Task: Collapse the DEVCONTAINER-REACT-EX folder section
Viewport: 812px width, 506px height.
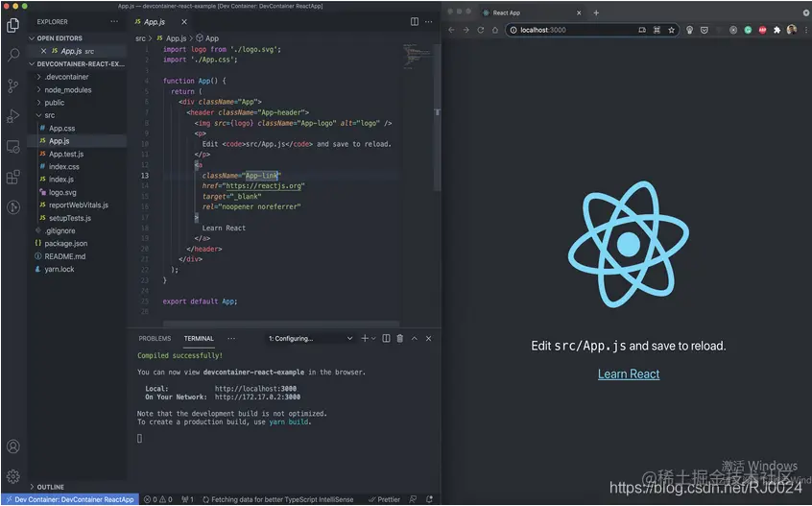Action: pos(77,64)
